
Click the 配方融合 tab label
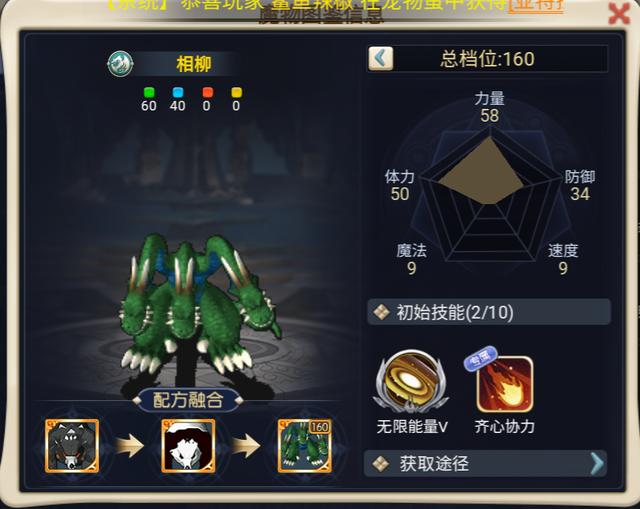[x=188, y=400]
